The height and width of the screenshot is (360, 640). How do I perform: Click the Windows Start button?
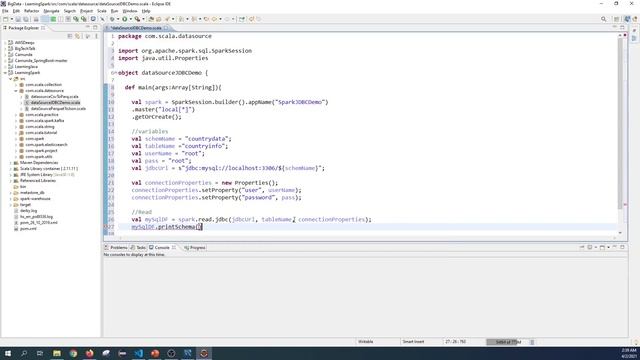tap(8, 353)
